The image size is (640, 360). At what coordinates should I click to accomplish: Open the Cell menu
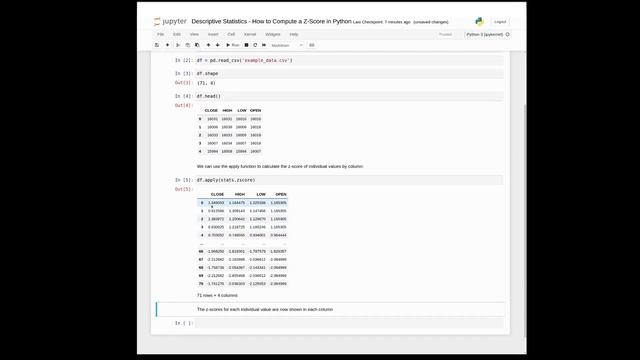231,34
